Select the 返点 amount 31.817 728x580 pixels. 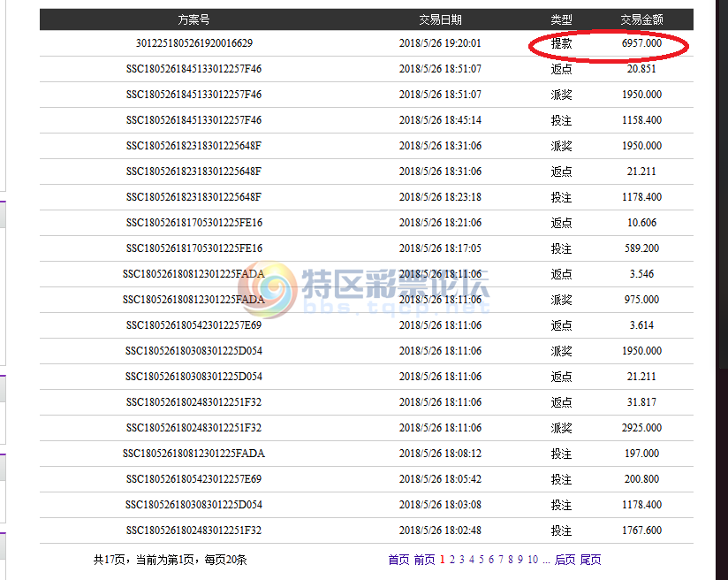point(641,402)
